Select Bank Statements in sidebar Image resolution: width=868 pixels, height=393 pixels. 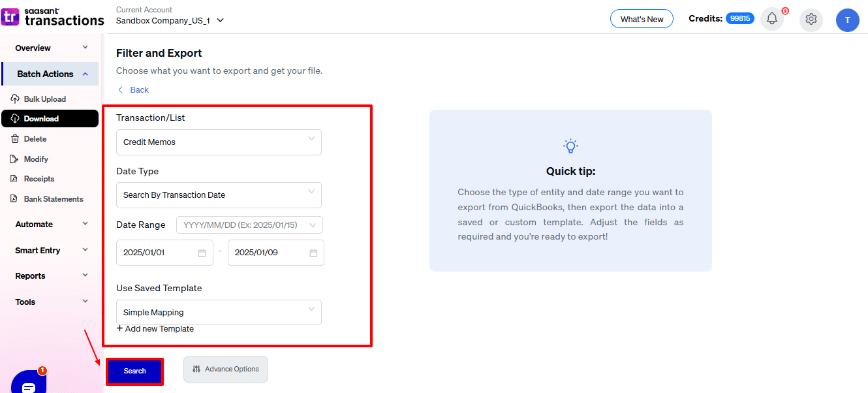click(x=53, y=199)
